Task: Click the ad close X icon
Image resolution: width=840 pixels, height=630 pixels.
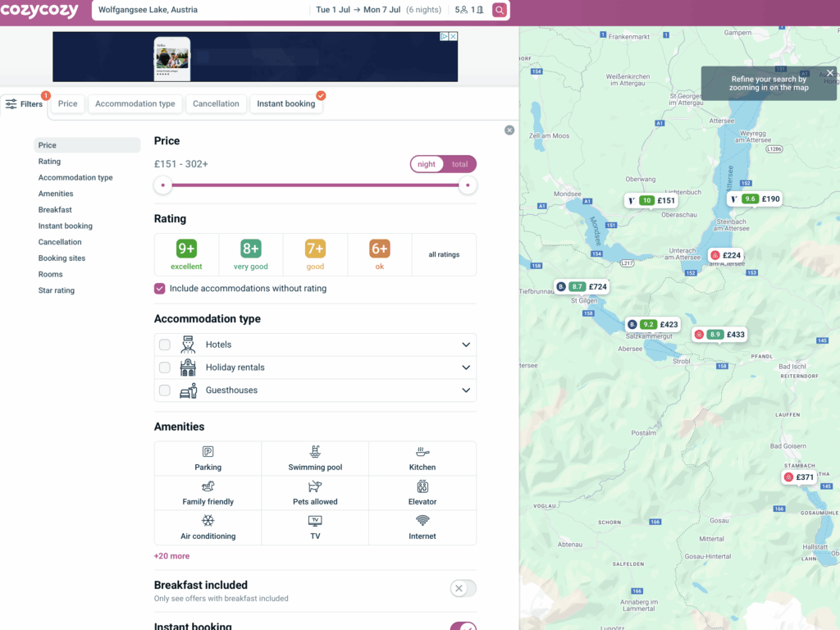Action: [453, 36]
